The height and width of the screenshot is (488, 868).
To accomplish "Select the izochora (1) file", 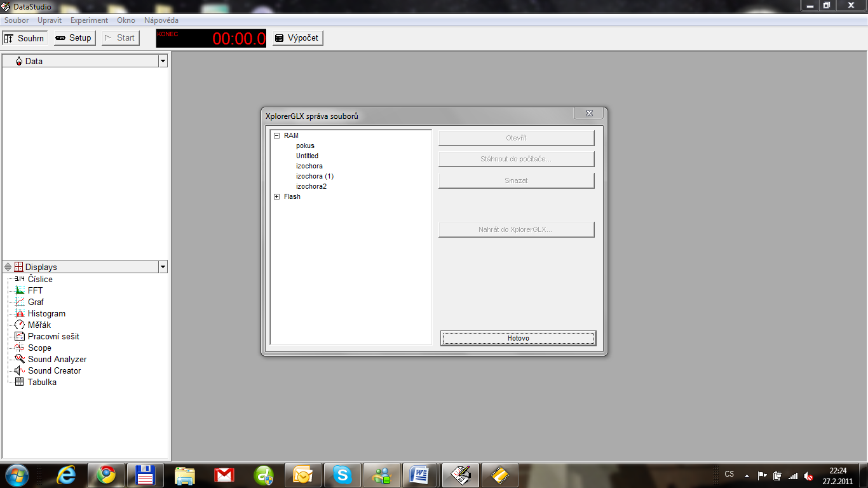I will (x=315, y=176).
